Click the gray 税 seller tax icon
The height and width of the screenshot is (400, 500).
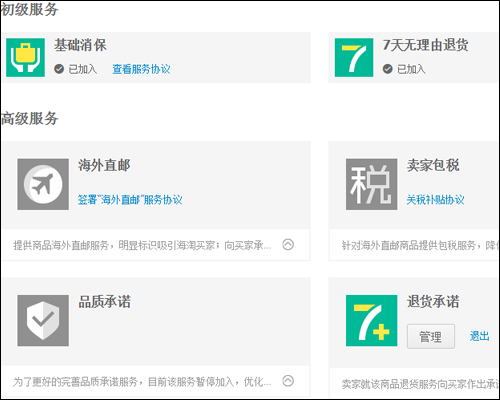[371, 184]
